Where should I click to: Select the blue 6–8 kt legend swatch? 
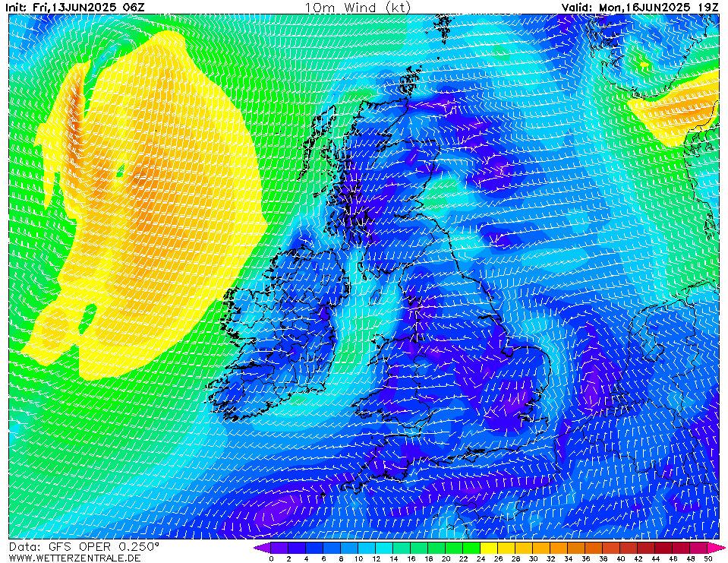pos(332,547)
